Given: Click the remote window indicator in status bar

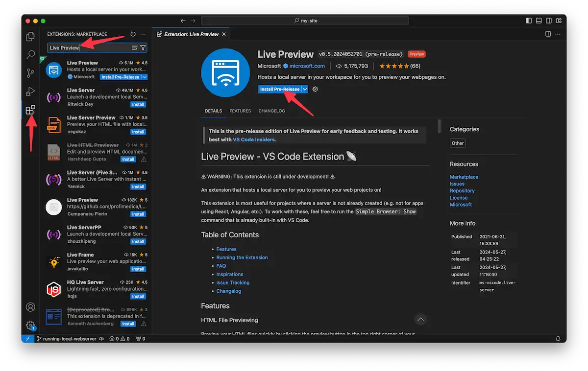Looking at the screenshot, I should (28, 338).
